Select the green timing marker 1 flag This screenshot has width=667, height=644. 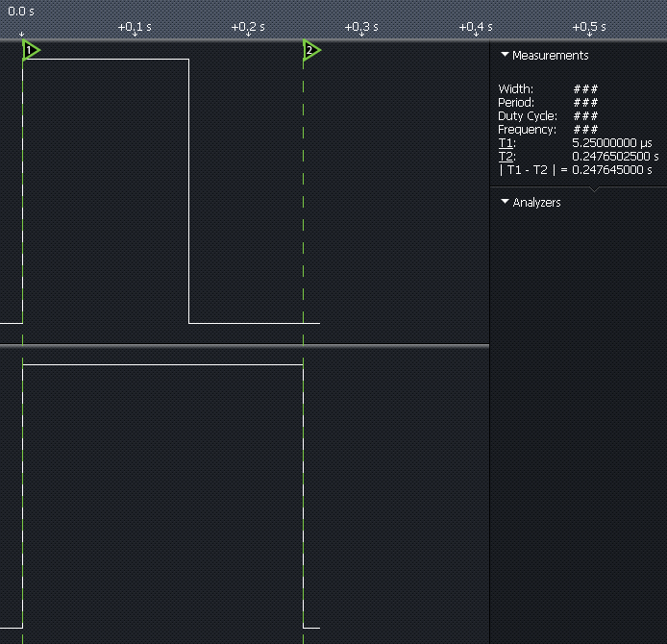(x=31, y=50)
